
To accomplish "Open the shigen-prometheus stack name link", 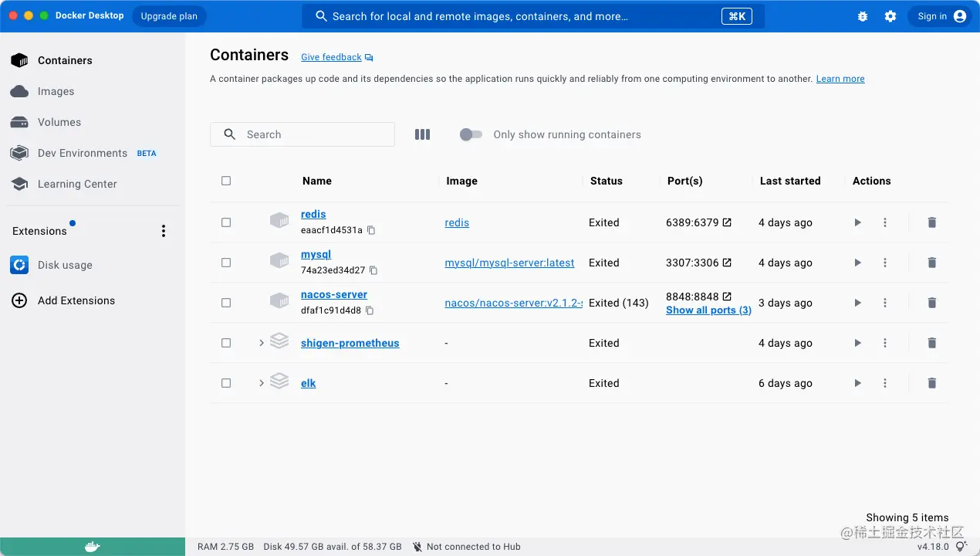I will [x=350, y=343].
